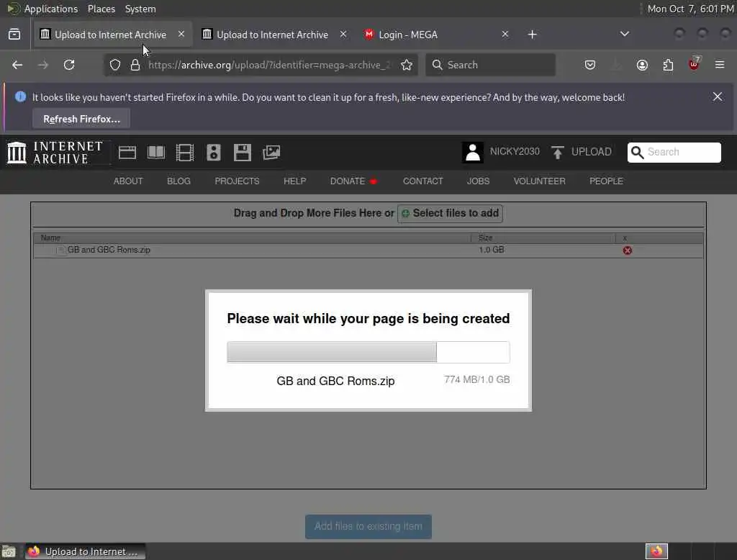This screenshot has width=737, height=560.
Task: Open the Pocket save icon
Action: (590, 65)
